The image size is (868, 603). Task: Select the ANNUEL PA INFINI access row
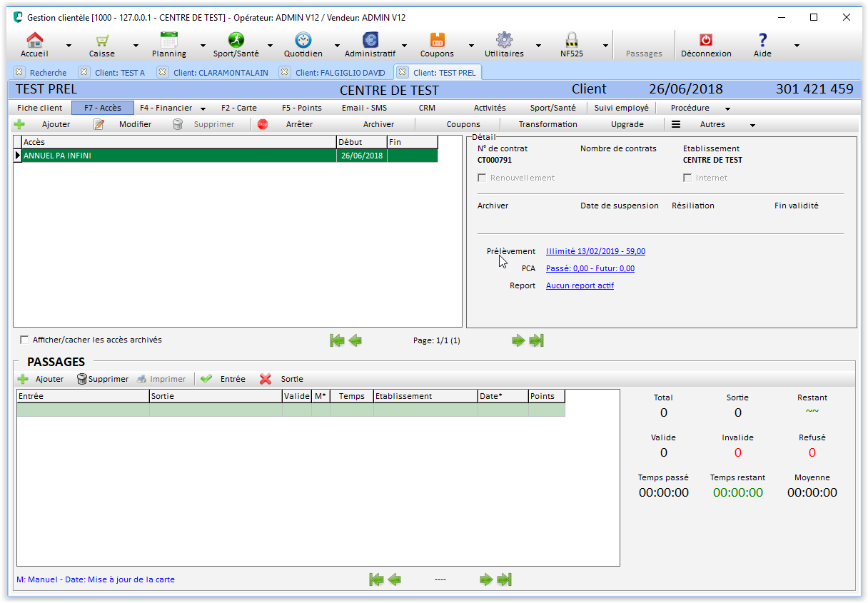(178, 156)
